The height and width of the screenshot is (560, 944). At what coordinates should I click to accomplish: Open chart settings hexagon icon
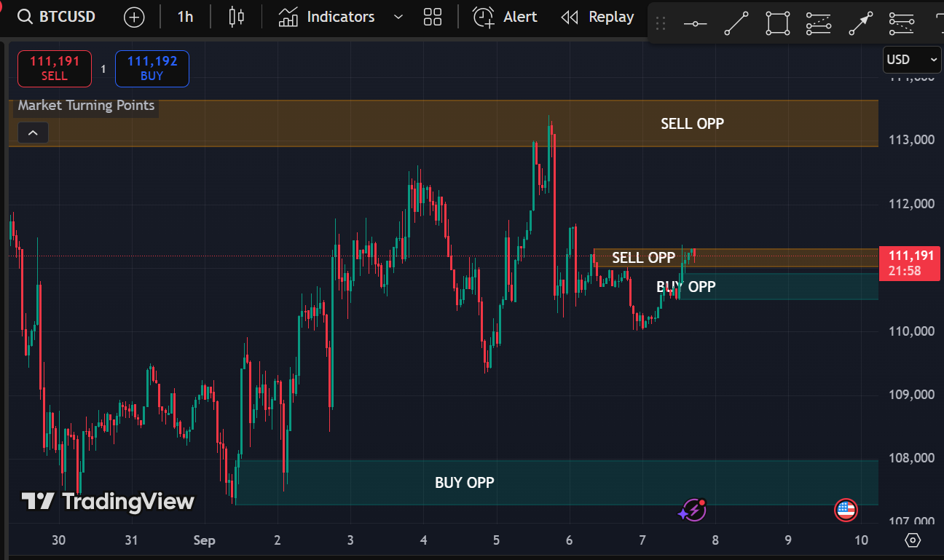[x=913, y=540]
